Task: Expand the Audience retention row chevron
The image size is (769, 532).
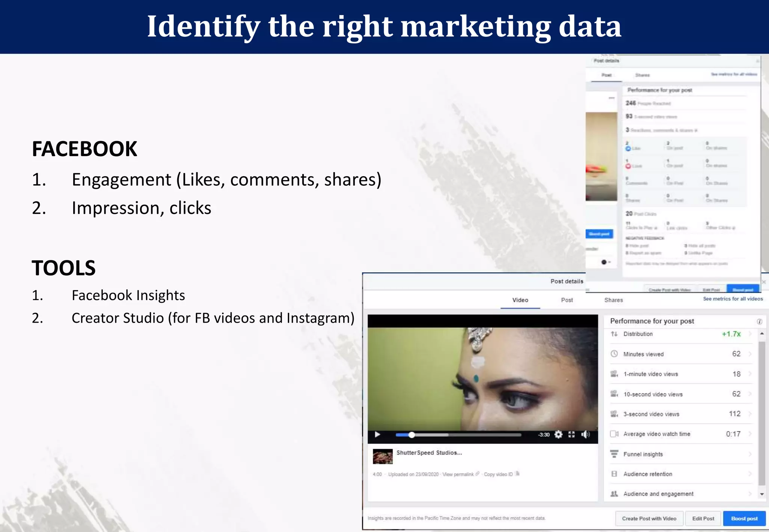Action: (x=749, y=474)
